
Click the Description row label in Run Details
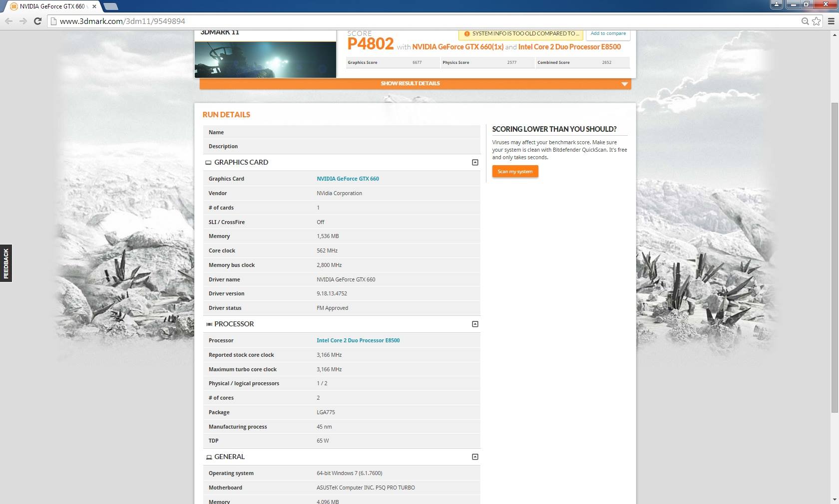pyautogui.click(x=223, y=146)
